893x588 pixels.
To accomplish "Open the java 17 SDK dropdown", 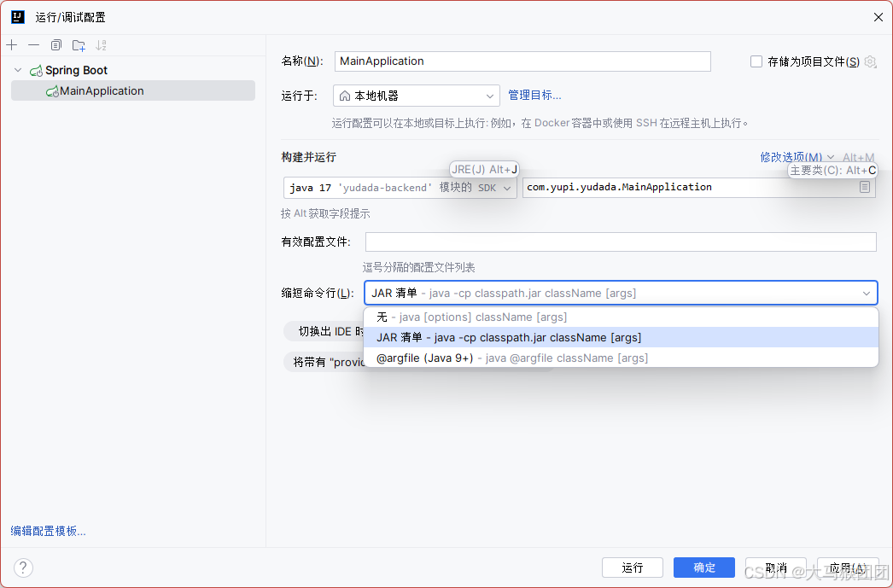I will tap(400, 187).
